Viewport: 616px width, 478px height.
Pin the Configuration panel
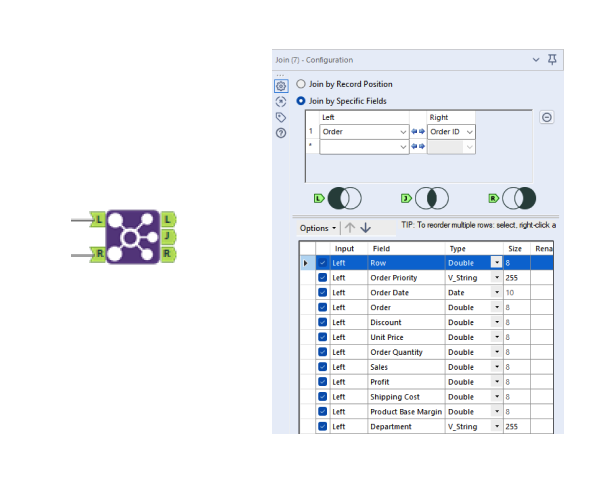[x=553, y=60]
